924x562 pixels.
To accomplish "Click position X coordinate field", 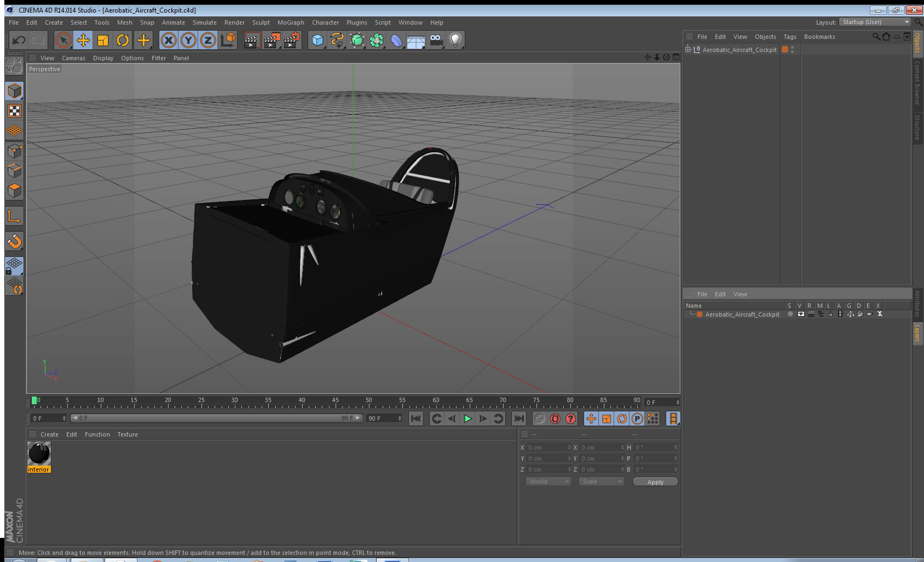I will click(x=549, y=448).
